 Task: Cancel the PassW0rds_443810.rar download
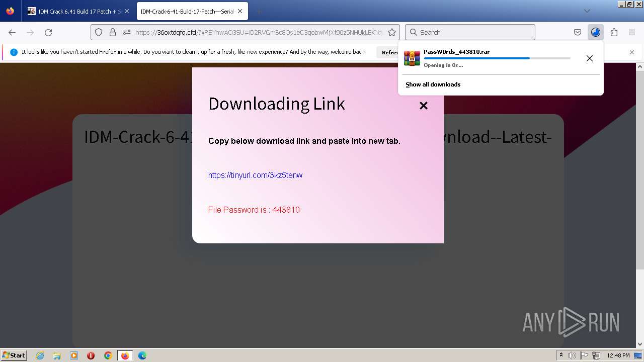pos(590,58)
